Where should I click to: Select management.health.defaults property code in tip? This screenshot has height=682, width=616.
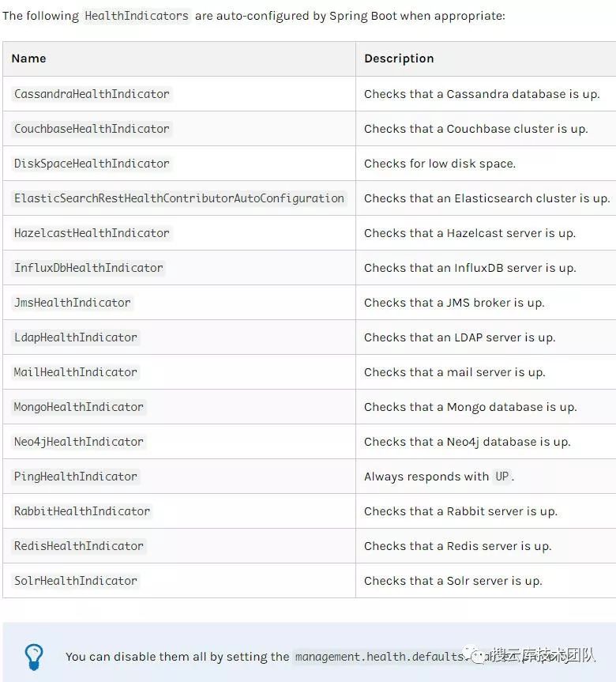381,657
